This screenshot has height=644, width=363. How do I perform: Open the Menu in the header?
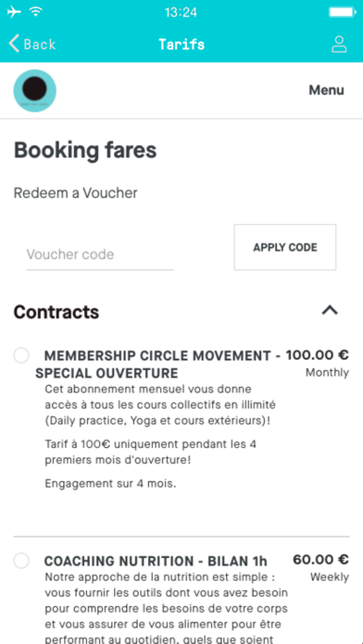(x=326, y=90)
